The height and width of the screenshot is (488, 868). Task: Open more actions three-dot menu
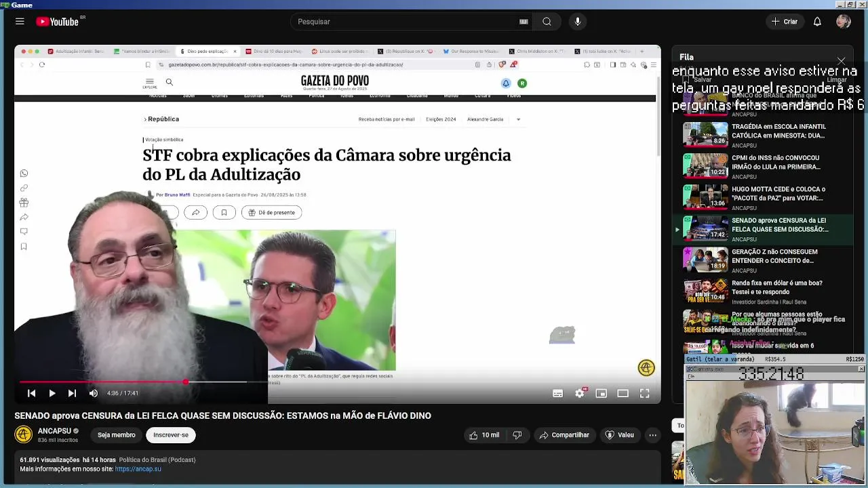click(652, 435)
